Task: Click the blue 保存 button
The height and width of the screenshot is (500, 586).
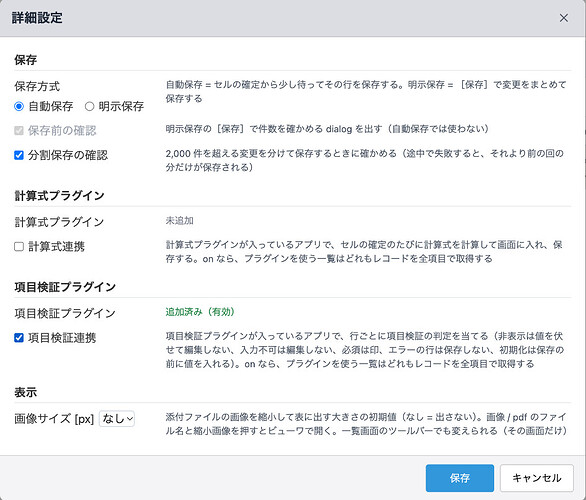Action: (x=460, y=478)
